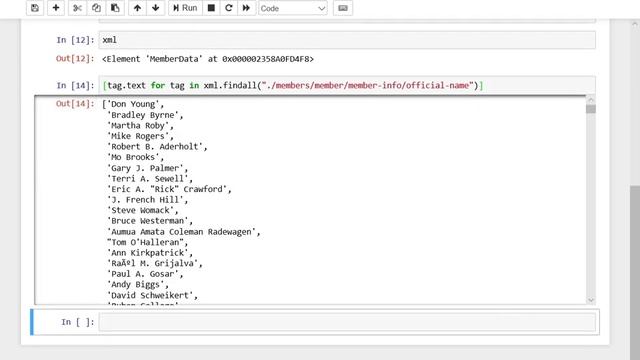The image size is (640, 360).
Task: Click 'David Schweikert' in the output
Action: (150, 296)
